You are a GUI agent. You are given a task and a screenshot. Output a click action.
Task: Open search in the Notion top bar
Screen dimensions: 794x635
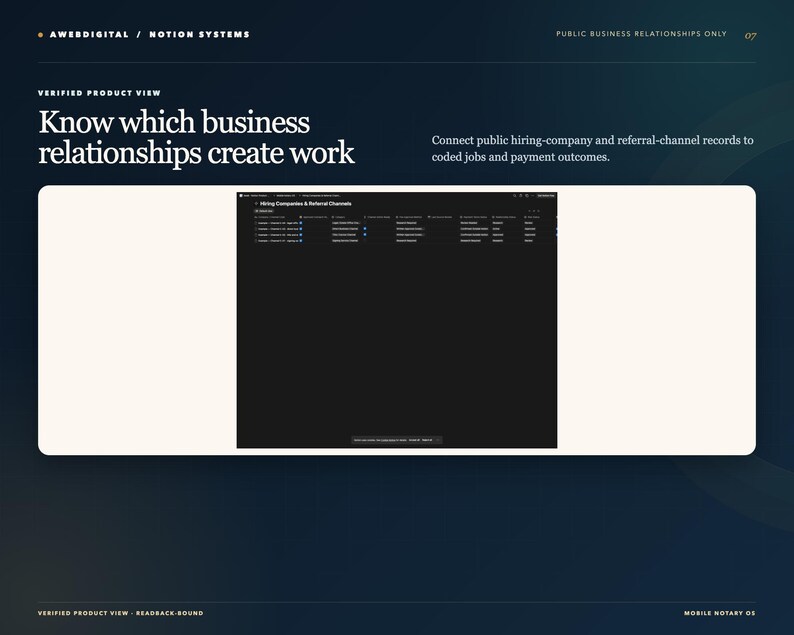514,195
